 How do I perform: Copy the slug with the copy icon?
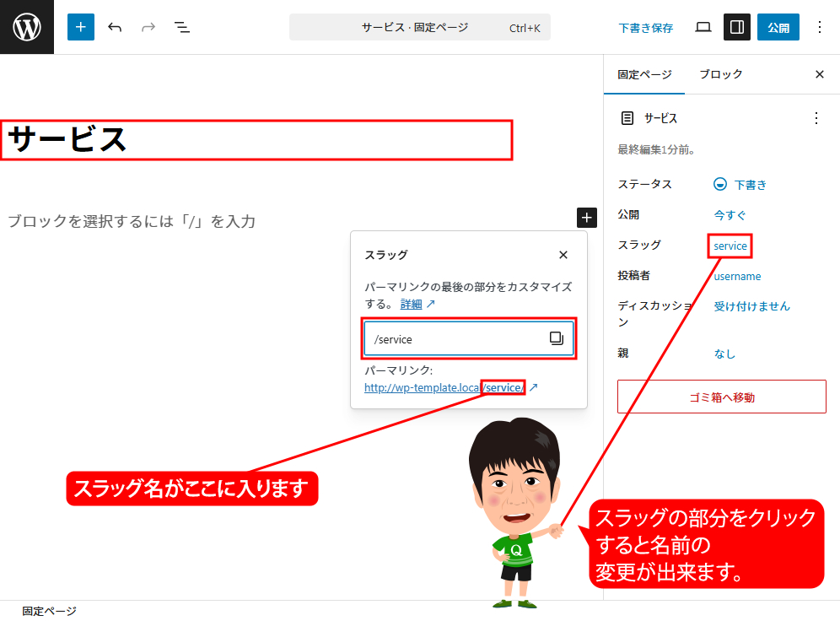[557, 338]
